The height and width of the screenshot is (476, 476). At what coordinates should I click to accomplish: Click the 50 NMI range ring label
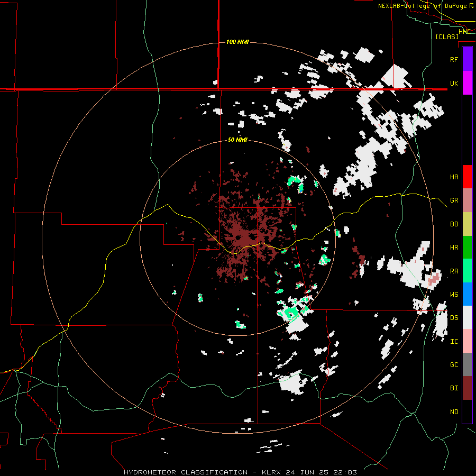pos(237,140)
